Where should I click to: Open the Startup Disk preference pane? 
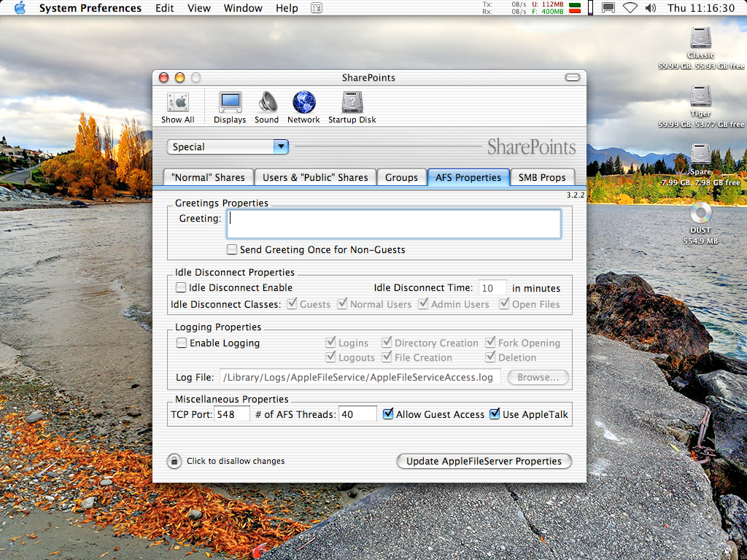click(x=352, y=108)
